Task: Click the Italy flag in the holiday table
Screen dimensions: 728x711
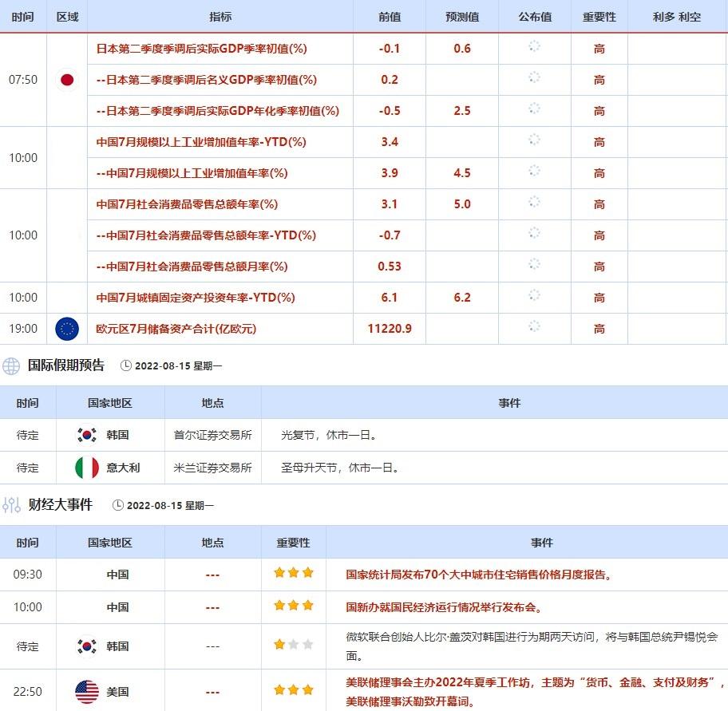Action: point(86,468)
